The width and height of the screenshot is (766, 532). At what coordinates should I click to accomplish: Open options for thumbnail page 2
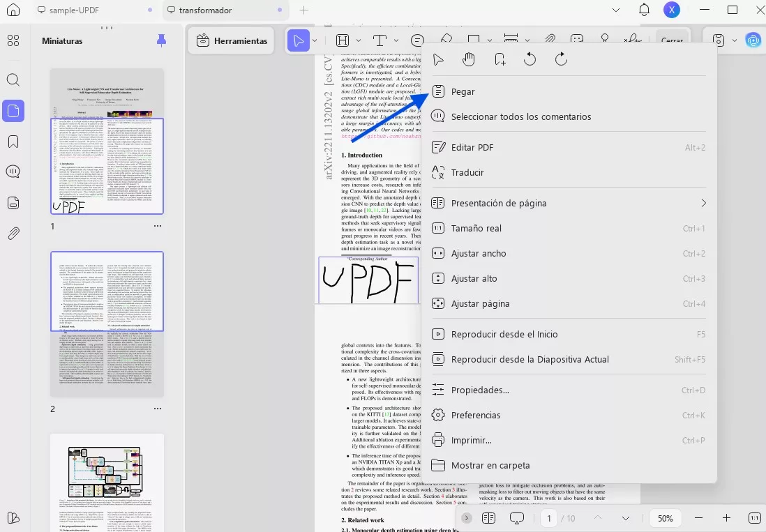[x=157, y=409]
